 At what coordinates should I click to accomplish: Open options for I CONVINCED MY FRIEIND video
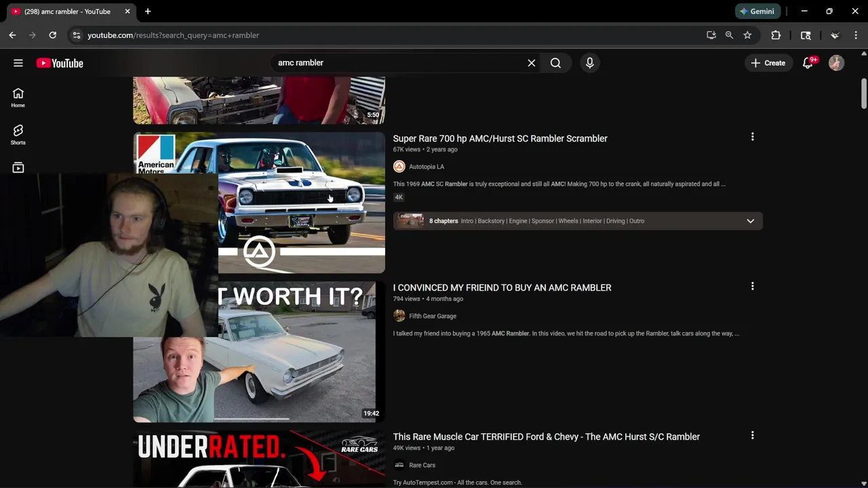click(x=752, y=286)
